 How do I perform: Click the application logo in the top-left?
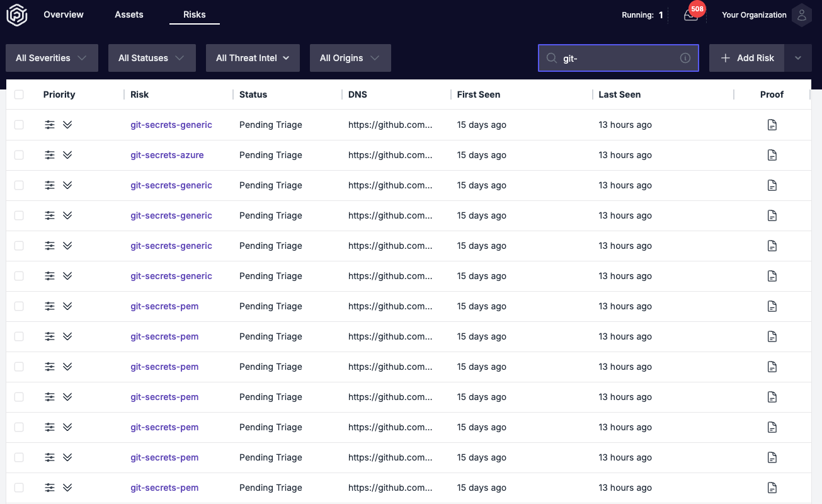[x=16, y=14]
